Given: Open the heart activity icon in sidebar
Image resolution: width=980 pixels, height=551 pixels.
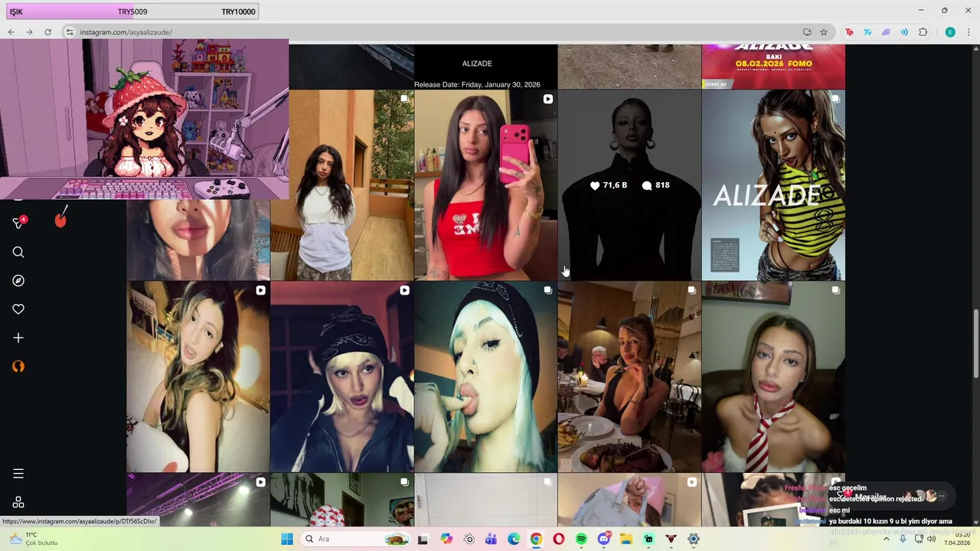Looking at the screenshot, I should pyautogui.click(x=18, y=309).
